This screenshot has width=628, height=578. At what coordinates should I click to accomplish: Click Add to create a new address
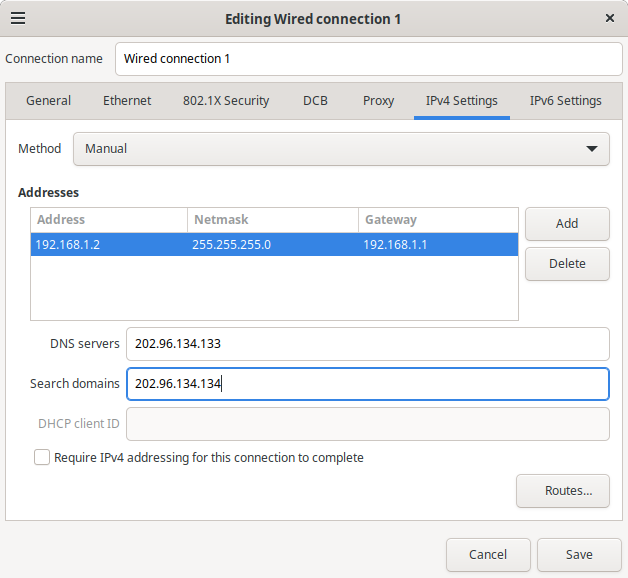click(x=566, y=223)
